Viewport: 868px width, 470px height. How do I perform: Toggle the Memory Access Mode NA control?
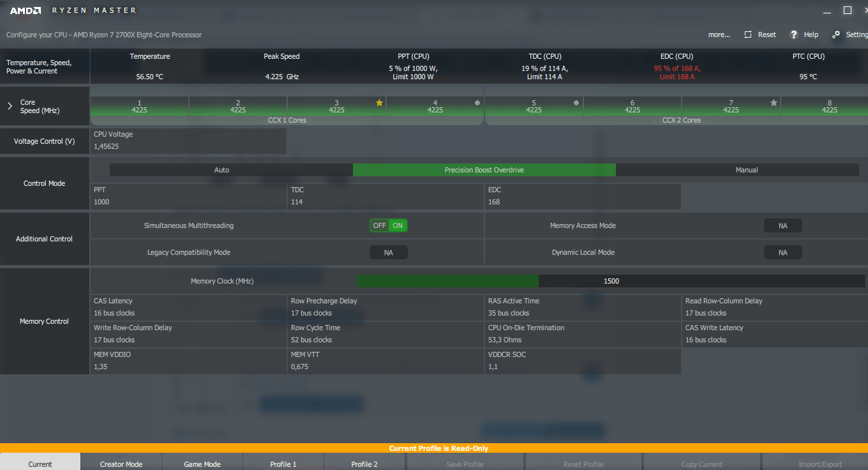(x=783, y=225)
